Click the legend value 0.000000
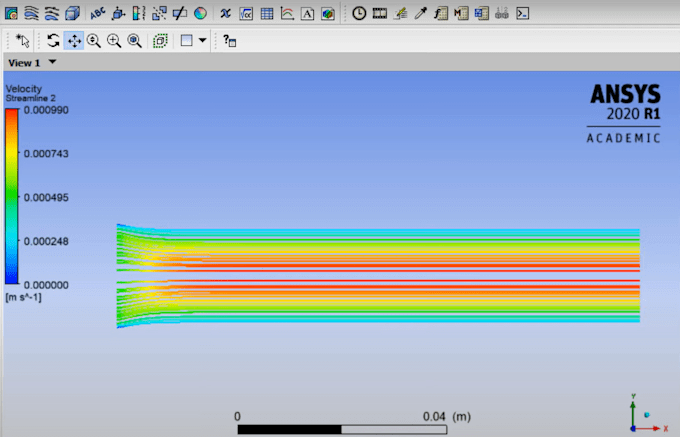680x437 pixels. click(46, 285)
